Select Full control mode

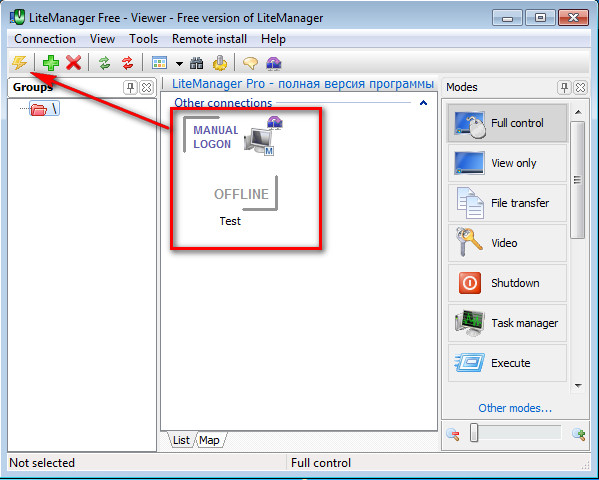click(x=507, y=123)
